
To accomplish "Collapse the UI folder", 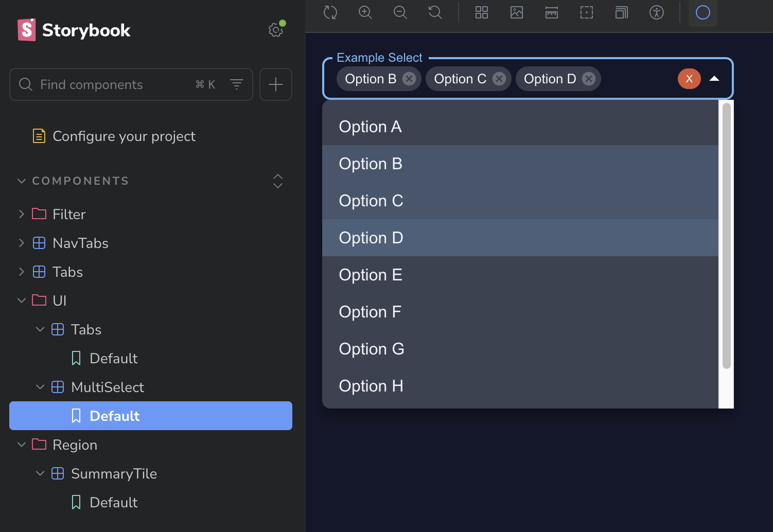I will (x=22, y=300).
